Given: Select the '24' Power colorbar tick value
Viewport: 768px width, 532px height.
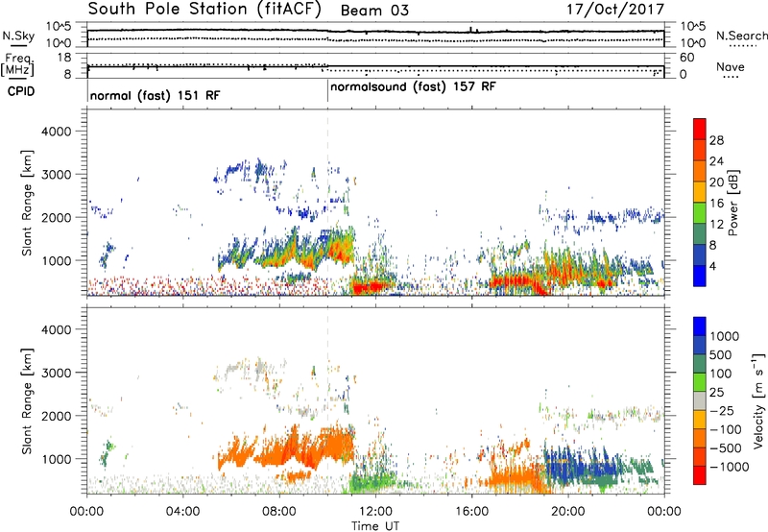Looking at the screenshot, I should (716, 161).
